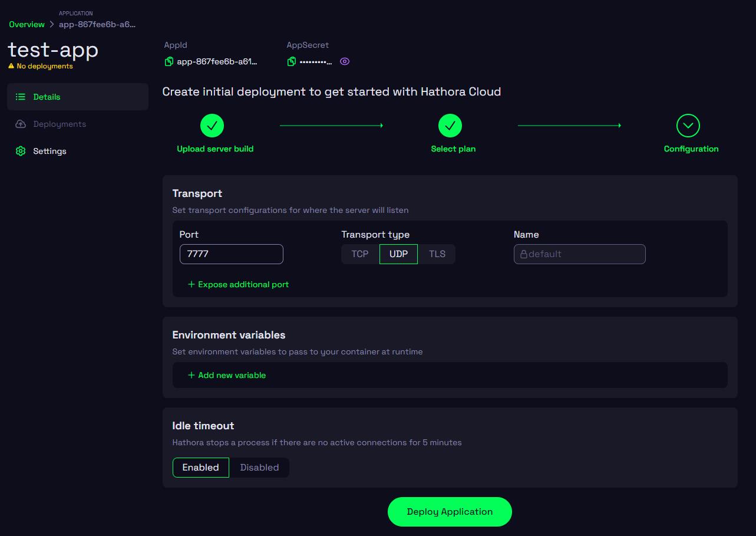The width and height of the screenshot is (756, 536).
Task: Select TCP transport type
Action: point(360,254)
